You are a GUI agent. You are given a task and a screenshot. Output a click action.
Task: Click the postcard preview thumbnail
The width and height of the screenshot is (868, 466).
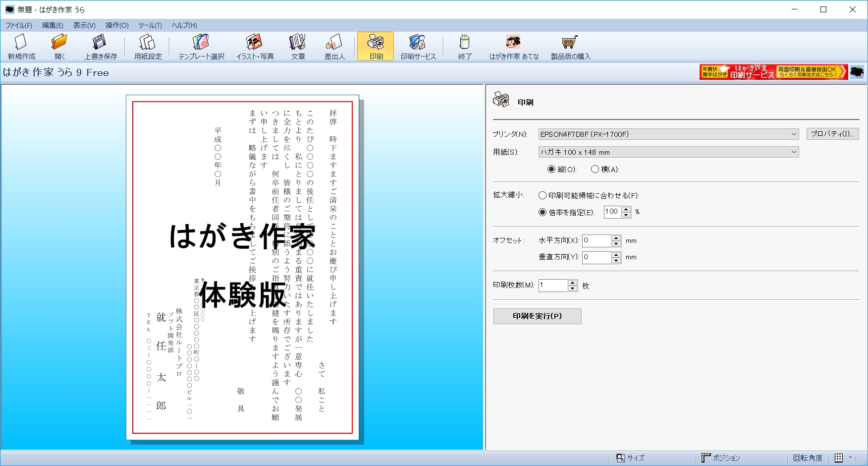[242, 267]
